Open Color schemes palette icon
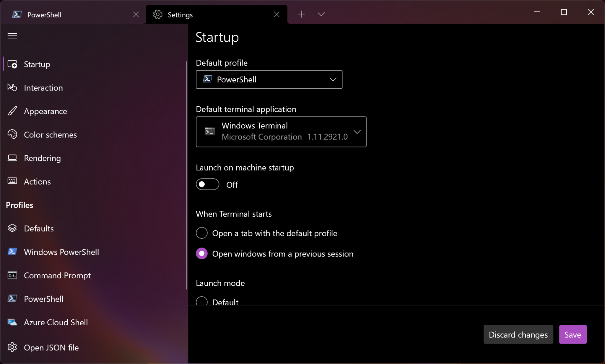605x364 pixels. point(12,134)
